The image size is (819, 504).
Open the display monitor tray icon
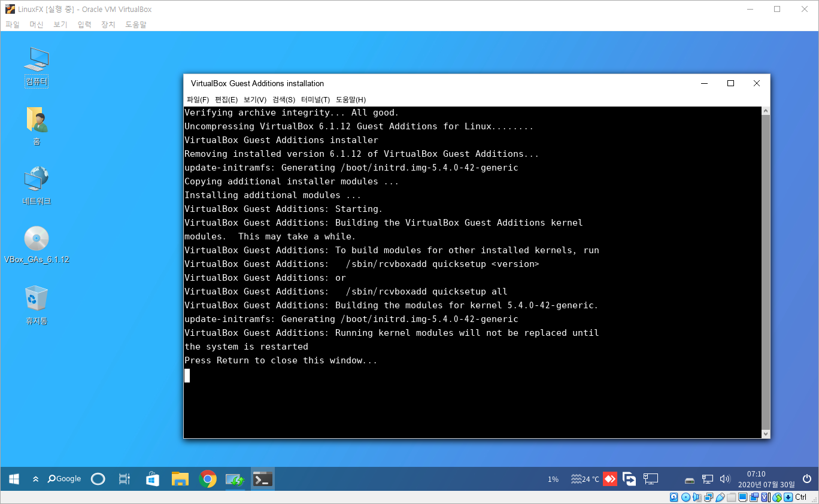click(651, 479)
